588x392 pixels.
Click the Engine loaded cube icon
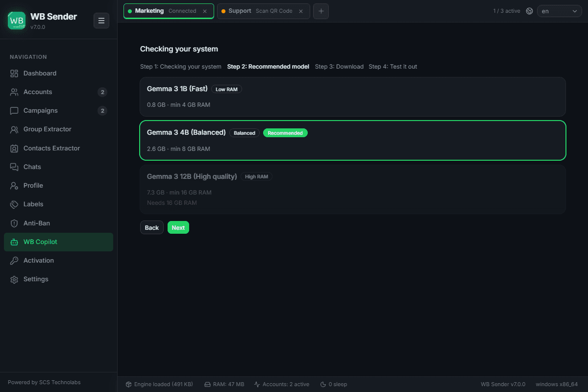click(x=129, y=384)
